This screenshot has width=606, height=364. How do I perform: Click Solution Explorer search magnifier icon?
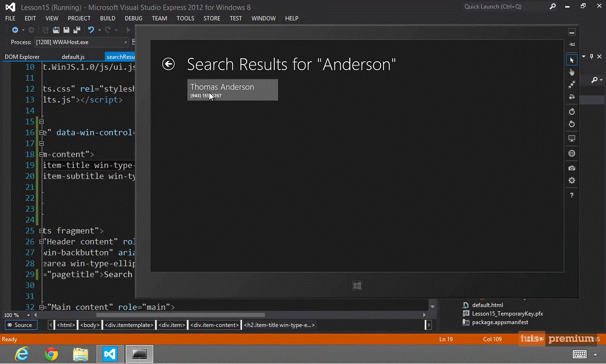pyautogui.click(x=595, y=80)
